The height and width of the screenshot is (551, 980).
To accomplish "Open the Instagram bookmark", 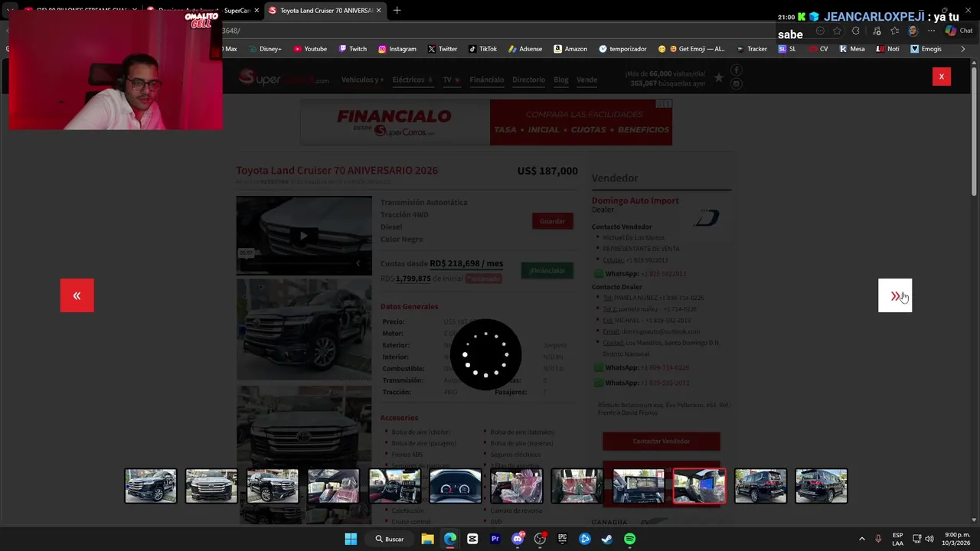I will [x=397, y=49].
